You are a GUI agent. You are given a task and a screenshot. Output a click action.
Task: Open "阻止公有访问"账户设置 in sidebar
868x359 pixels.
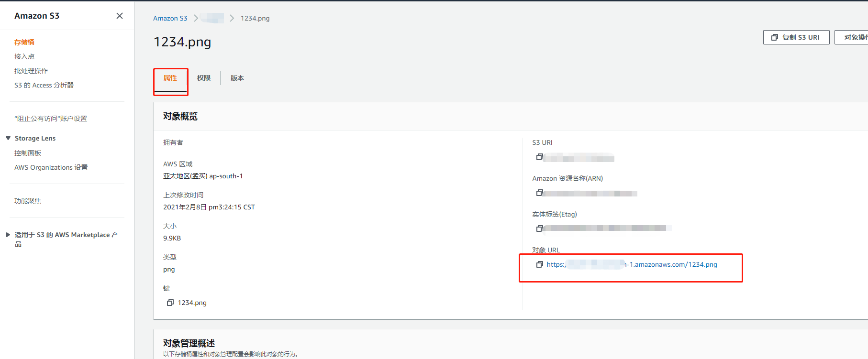(x=51, y=119)
